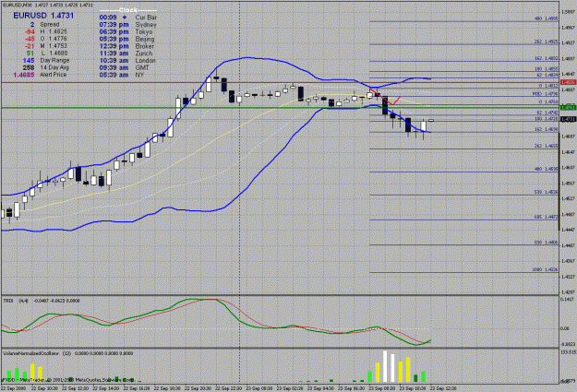Viewport: 577px width, 392px height.
Task: Click the 22 Sep 18:30 time axis label
Action: click(167, 388)
